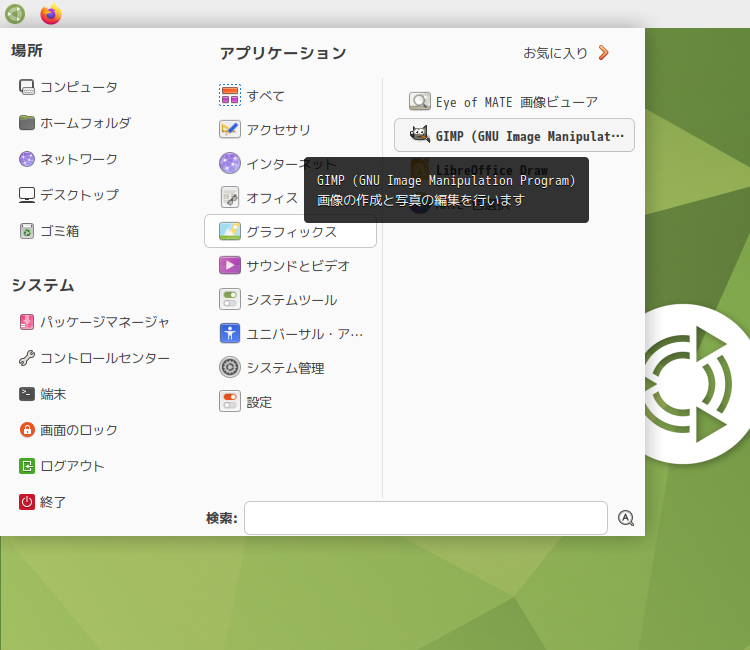Open デスクトップ folder entry

[69, 195]
